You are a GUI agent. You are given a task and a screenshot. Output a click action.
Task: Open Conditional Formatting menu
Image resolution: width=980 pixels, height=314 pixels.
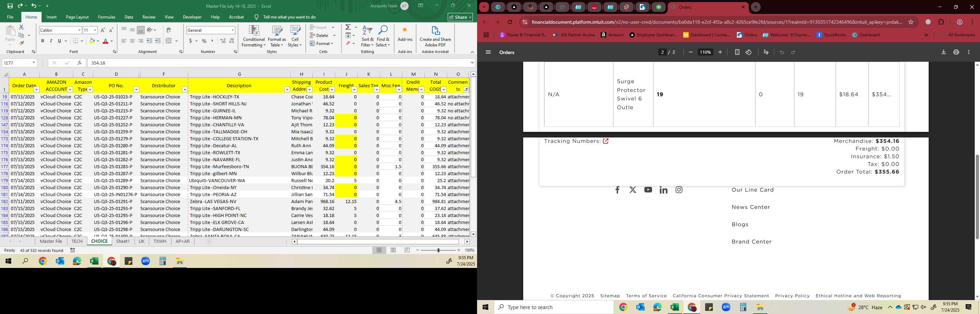coord(254,36)
